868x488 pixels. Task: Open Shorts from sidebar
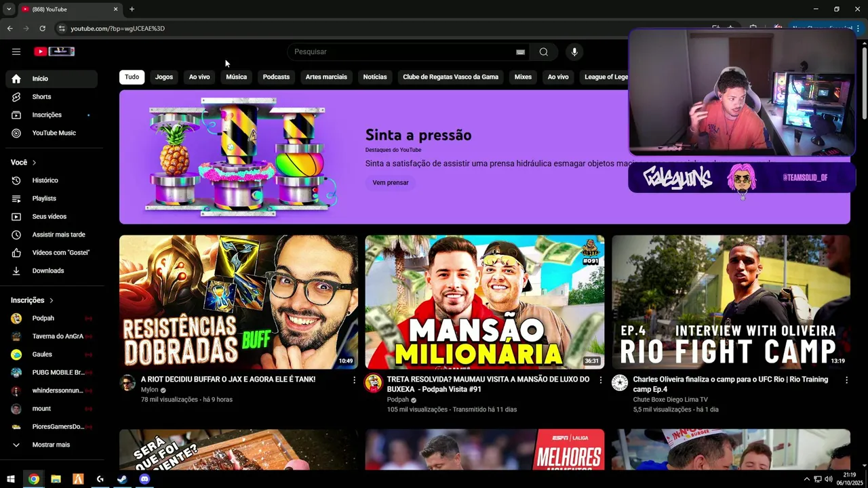[52, 97]
